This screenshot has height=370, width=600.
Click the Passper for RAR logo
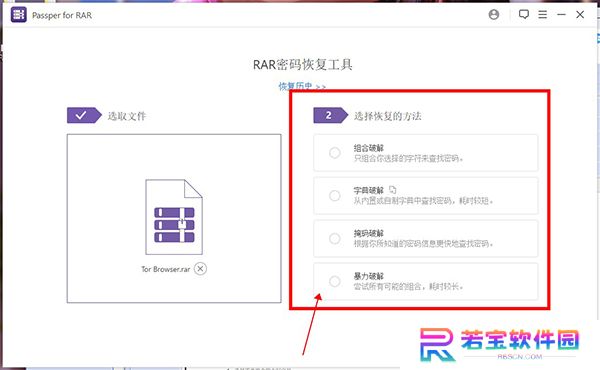[x=18, y=15]
